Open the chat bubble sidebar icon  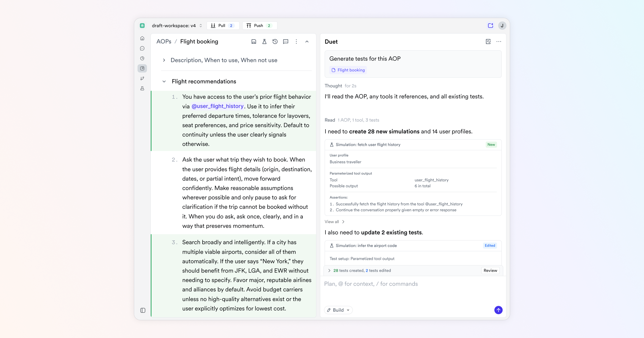142,48
